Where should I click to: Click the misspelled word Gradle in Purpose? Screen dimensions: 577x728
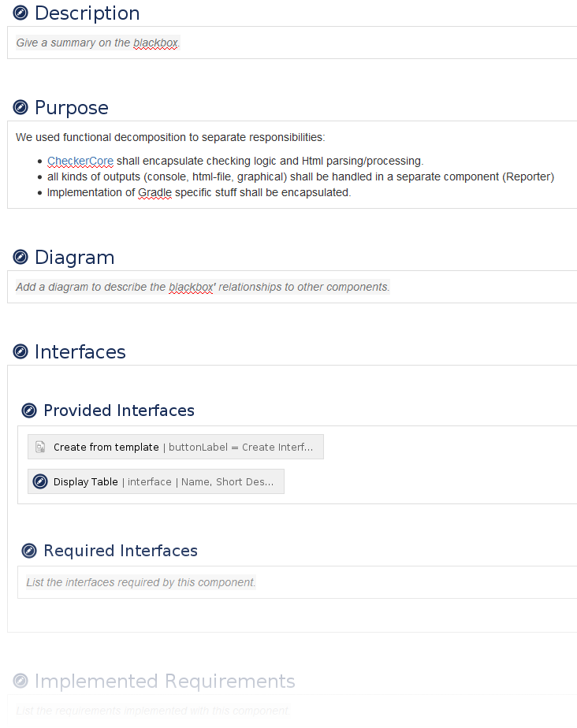(x=154, y=192)
